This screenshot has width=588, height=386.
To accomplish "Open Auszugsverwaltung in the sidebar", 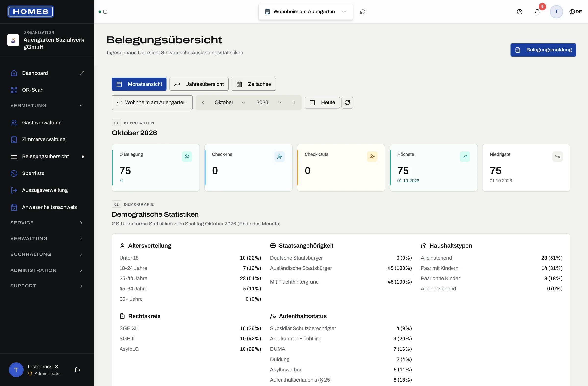I will [x=47, y=190].
